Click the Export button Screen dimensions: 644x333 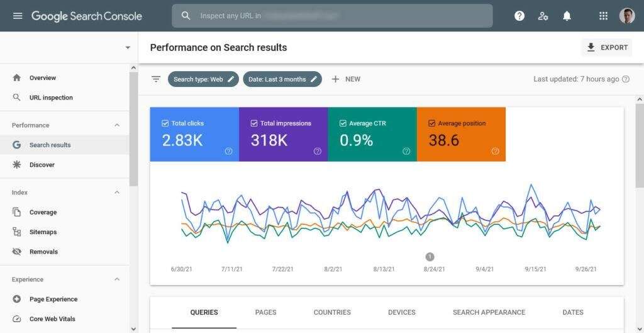click(606, 47)
